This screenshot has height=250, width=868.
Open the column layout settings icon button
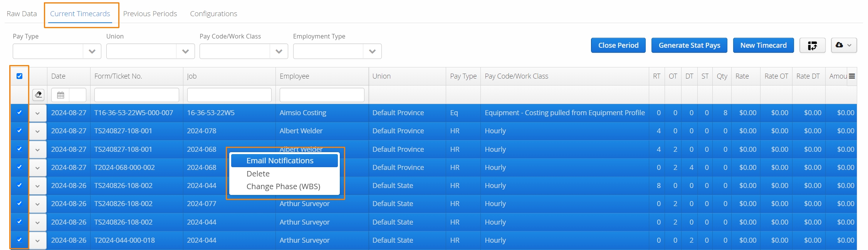(x=812, y=45)
